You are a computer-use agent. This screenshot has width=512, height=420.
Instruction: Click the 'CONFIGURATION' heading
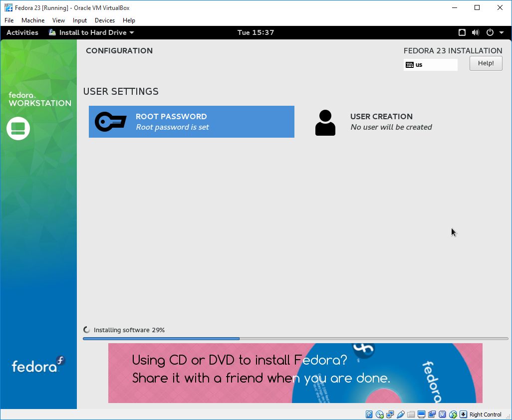click(x=119, y=50)
